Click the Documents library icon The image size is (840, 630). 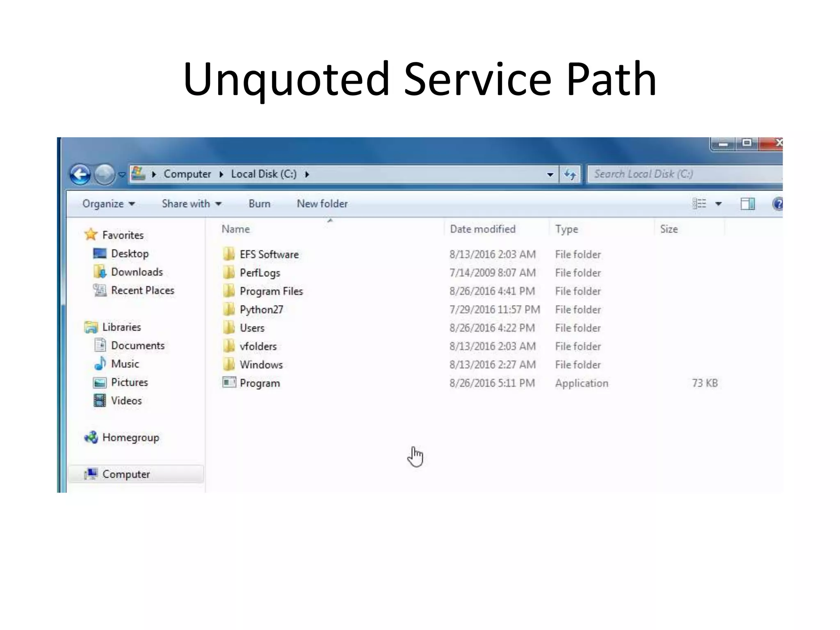click(100, 345)
